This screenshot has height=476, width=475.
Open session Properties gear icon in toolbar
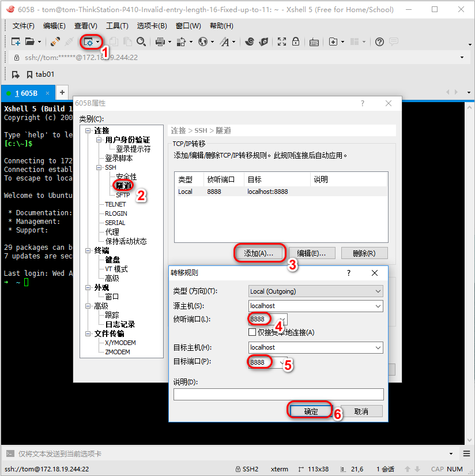coord(89,42)
